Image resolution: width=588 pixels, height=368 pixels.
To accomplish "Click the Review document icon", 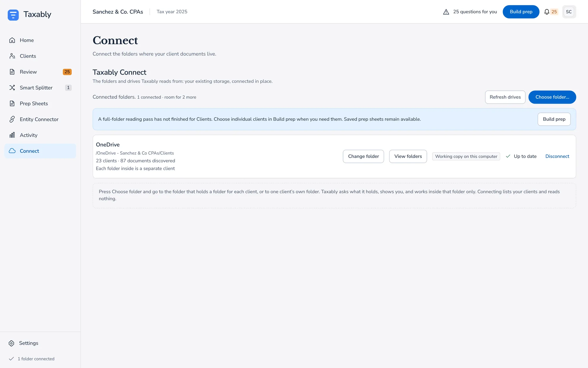I will (x=12, y=72).
